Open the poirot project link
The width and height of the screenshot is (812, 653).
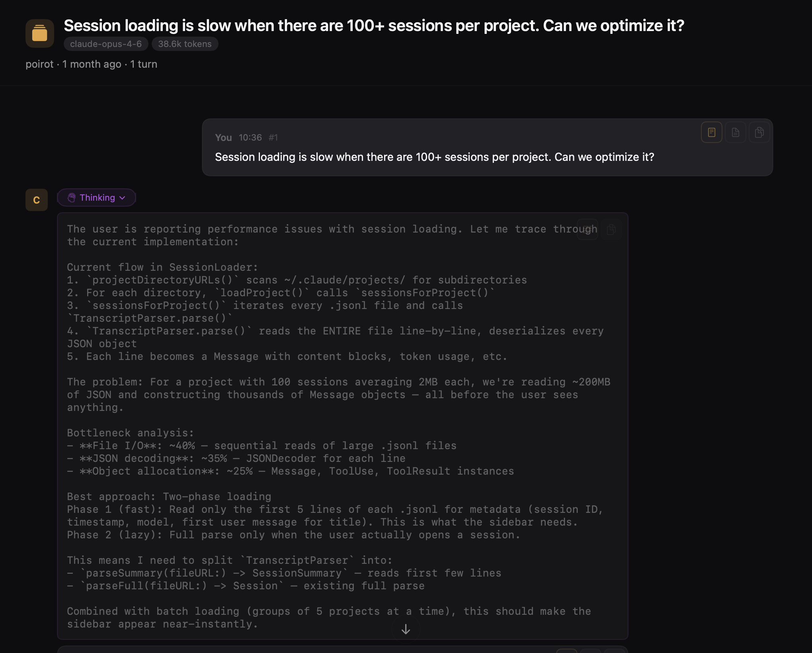[x=39, y=64]
